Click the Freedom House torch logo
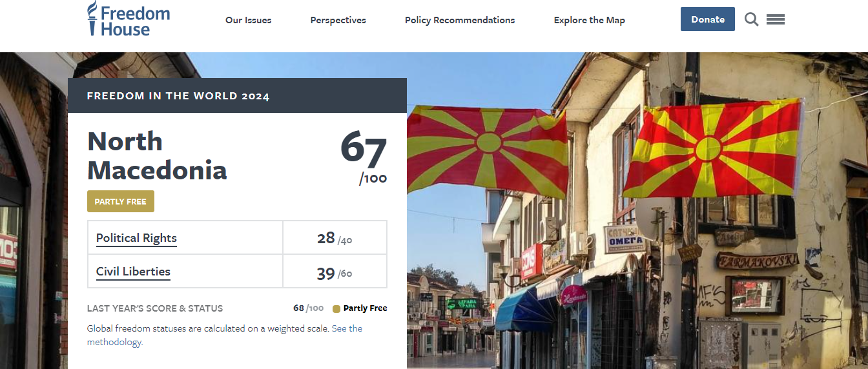 click(93, 19)
